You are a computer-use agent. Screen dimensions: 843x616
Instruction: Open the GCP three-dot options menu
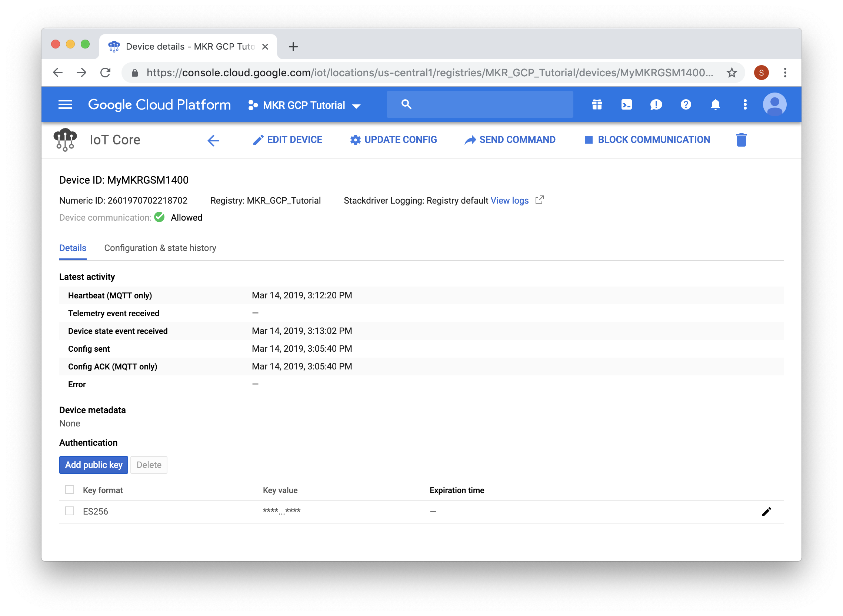tap(744, 105)
